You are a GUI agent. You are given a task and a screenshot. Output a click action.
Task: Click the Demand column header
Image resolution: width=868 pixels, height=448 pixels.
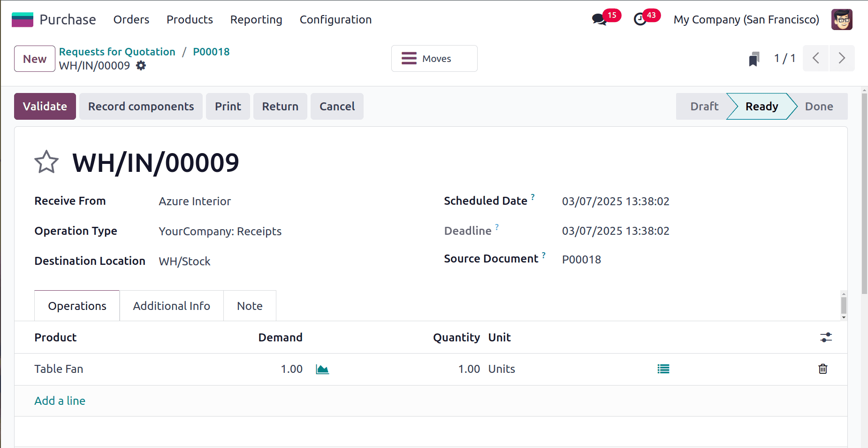[x=280, y=338]
